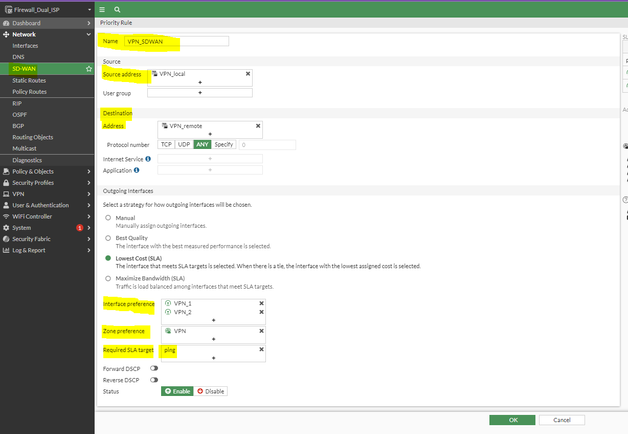
Task: Select the UDP protocol option
Action: [184, 145]
